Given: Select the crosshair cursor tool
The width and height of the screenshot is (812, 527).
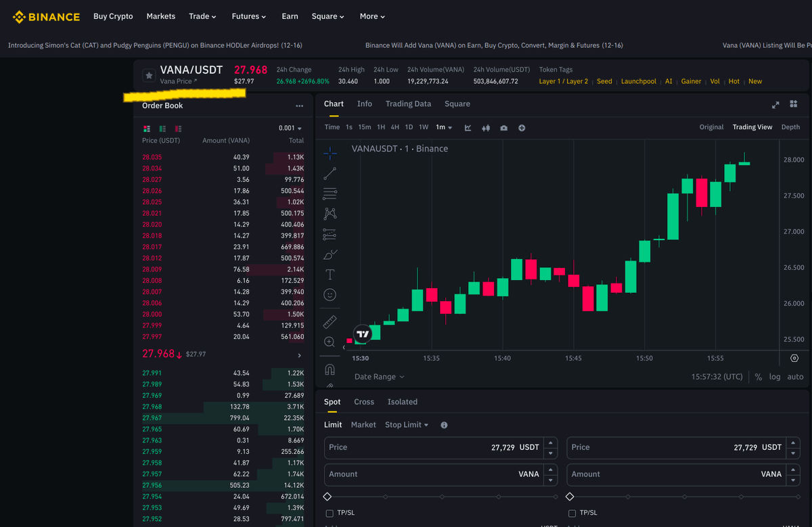Looking at the screenshot, I should [x=330, y=153].
